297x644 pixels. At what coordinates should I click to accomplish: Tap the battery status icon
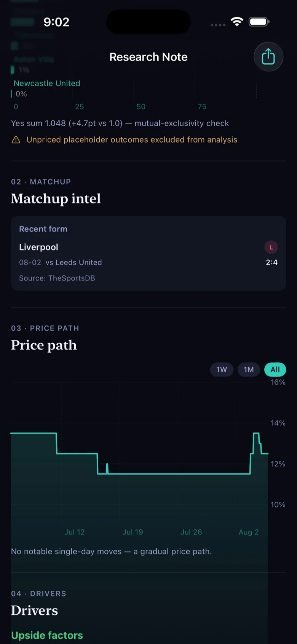pyautogui.click(x=259, y=22)
